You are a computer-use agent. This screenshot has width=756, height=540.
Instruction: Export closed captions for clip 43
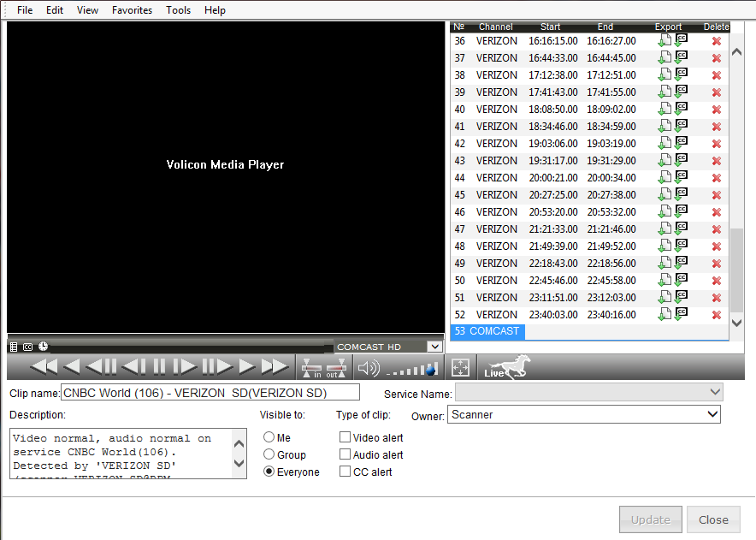(x=681, y=160)
